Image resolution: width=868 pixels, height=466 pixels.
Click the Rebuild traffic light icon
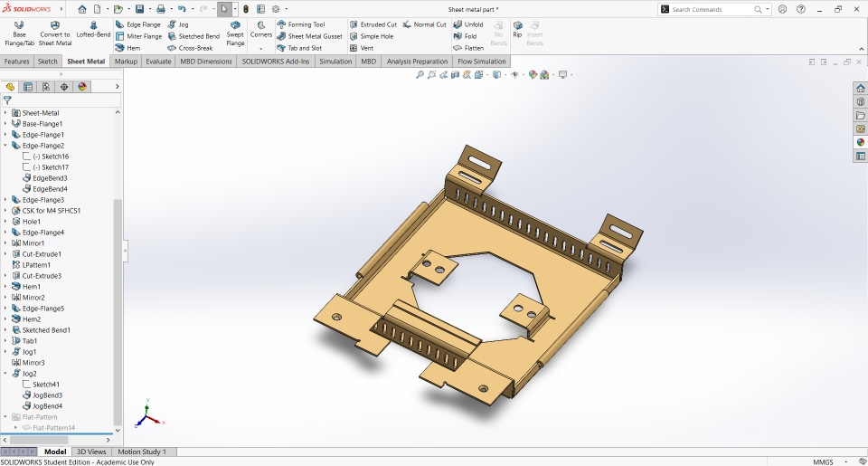point(246,9)
